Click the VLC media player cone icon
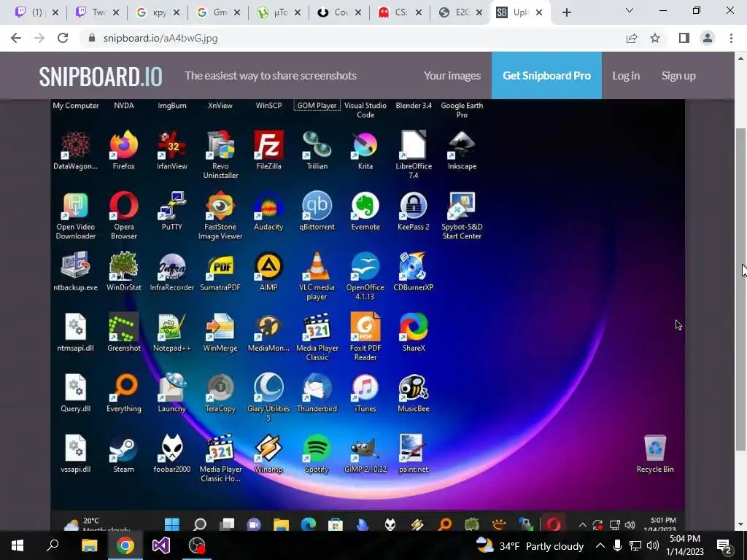This screenshot has width=747, height=560. pyautogui.click(x=317, y=266)
